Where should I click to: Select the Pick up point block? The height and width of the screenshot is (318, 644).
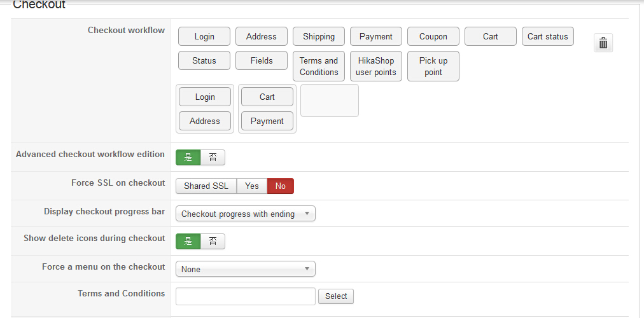[433, 66]
